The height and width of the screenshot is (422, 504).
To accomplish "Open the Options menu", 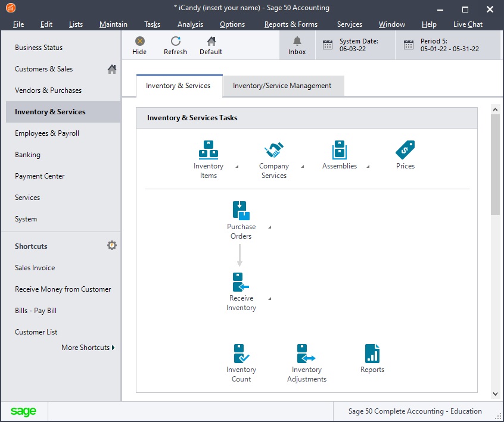I will 232,24.
